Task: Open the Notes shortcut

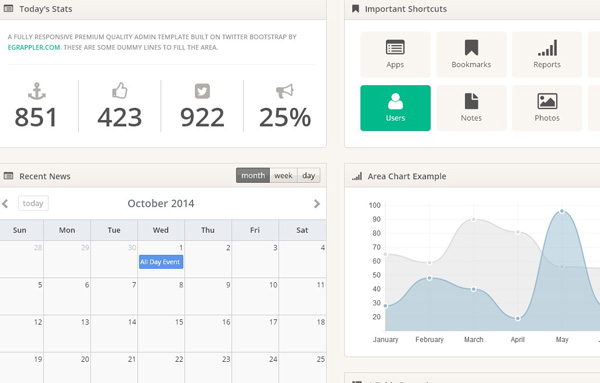Action: pyautogui.click(x=471, y=108)
